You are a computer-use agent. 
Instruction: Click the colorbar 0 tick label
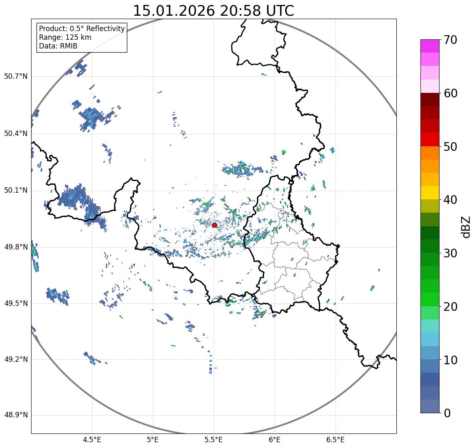(x=447, y=413)
